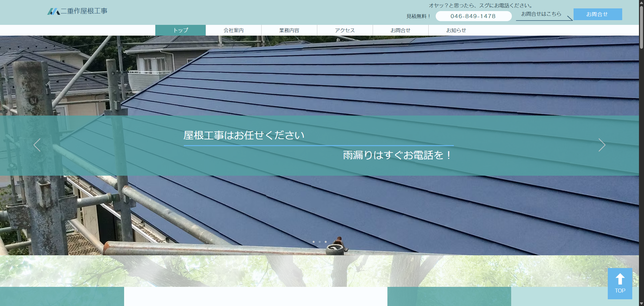Jump to page top with TOP arrow

(620, 283)
